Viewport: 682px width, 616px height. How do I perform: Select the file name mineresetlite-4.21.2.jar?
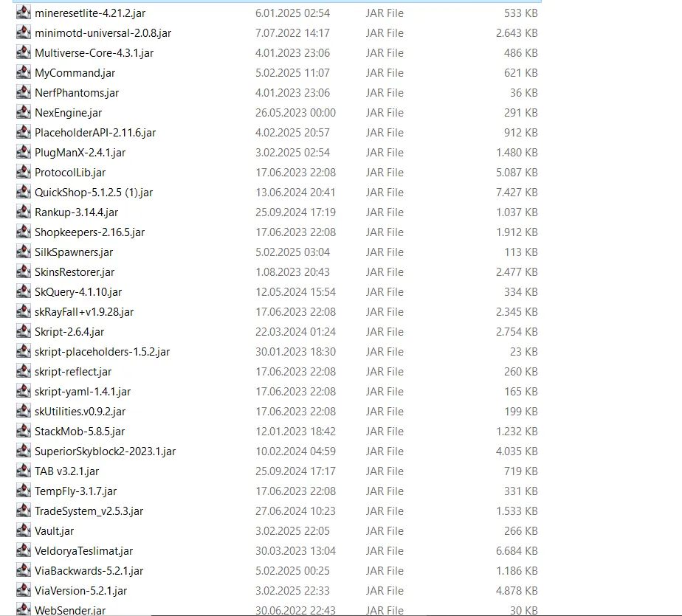90,13
